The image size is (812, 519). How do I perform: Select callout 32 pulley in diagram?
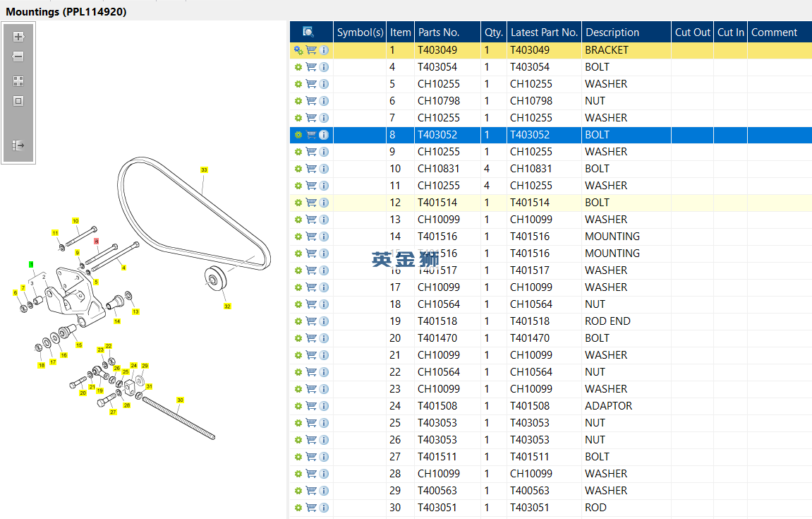(227, 306)
